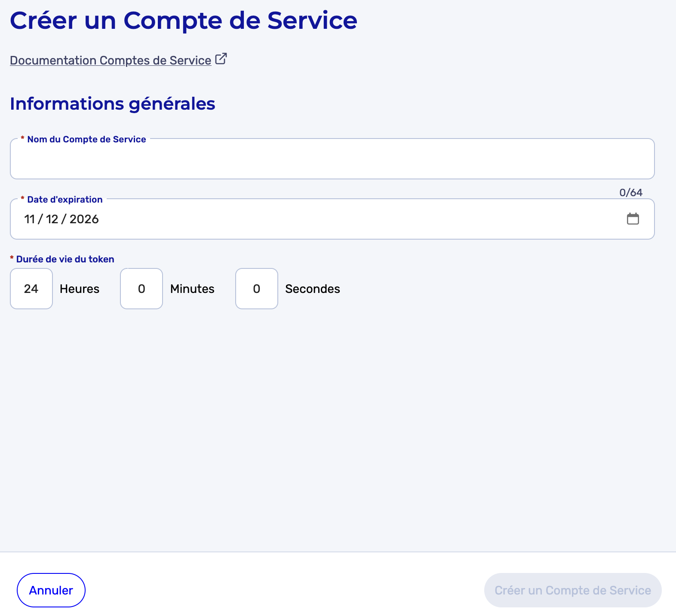Screen dimensions: 676x616
Task: Click the Heures input showing 24
Action: (x=31, y=289)
